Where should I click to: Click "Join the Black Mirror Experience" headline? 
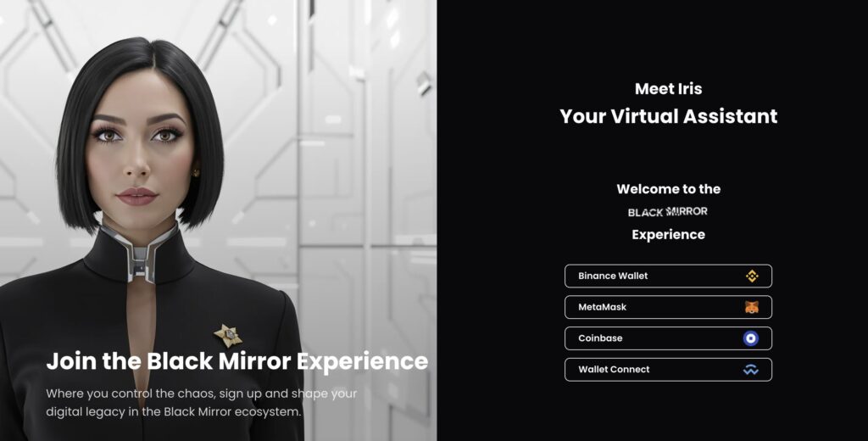click(237, 361)
